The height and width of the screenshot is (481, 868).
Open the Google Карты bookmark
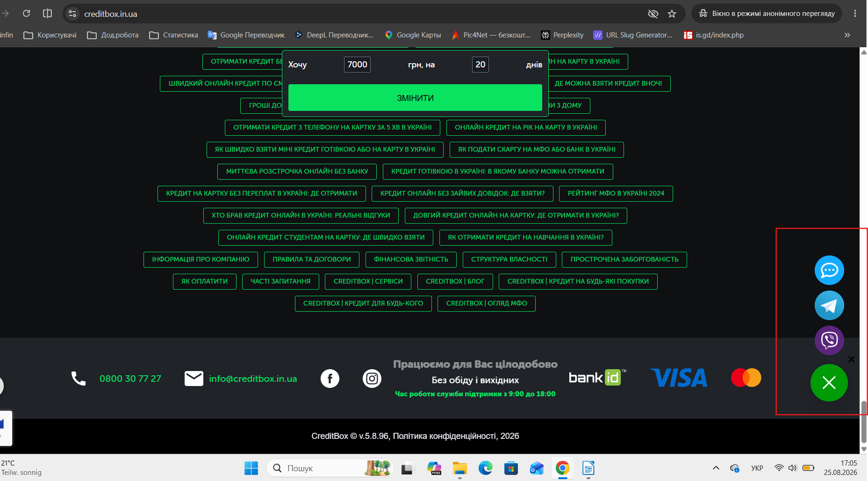[x=413, y=35]
